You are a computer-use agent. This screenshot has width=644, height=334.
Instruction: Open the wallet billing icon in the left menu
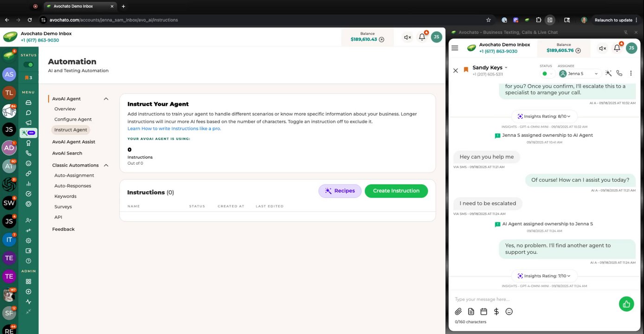[28, 251]
